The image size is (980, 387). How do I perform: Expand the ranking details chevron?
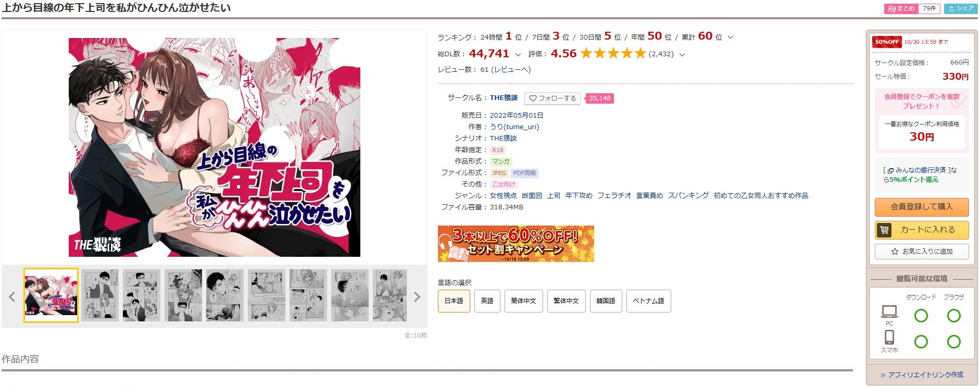(731, 37)
